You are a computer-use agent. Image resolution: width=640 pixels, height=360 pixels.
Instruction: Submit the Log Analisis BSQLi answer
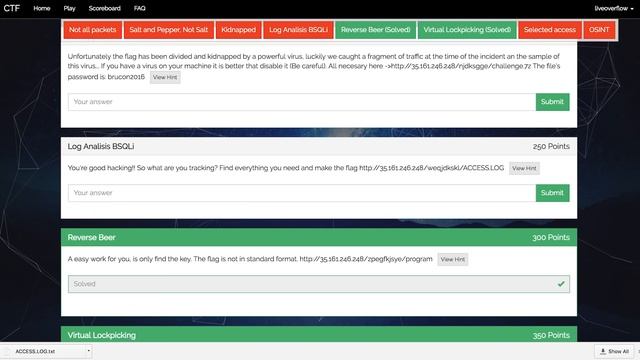tap(552, 193)
